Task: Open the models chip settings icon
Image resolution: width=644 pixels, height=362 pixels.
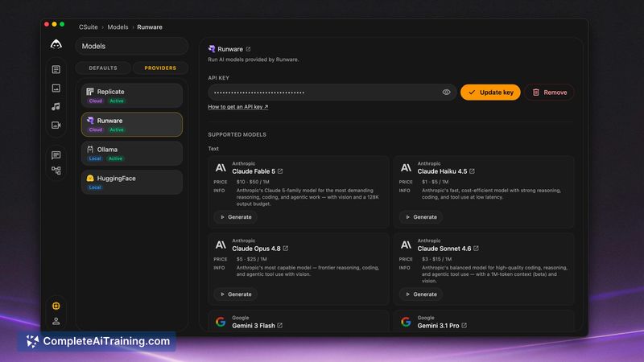Action: [56, 306]
